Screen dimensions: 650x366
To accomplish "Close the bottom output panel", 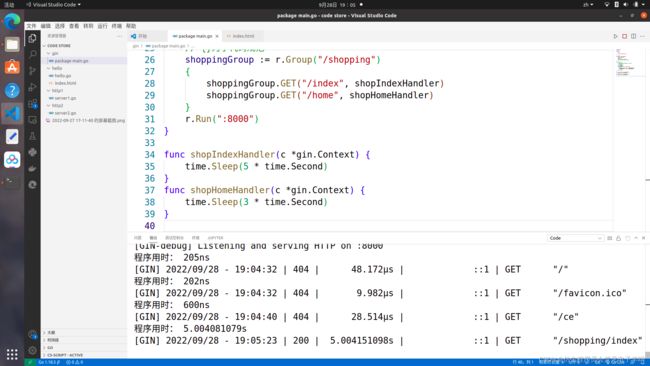I will coord(643,238).
